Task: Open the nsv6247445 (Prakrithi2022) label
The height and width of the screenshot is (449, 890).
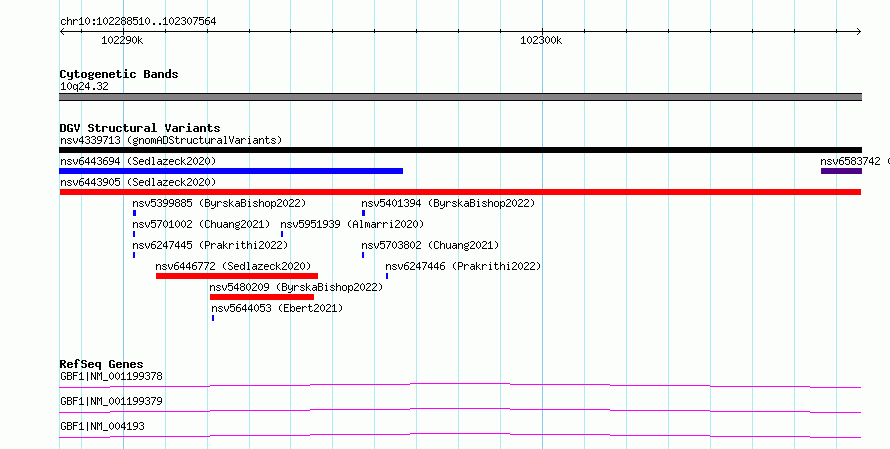Action: point(210,245)
